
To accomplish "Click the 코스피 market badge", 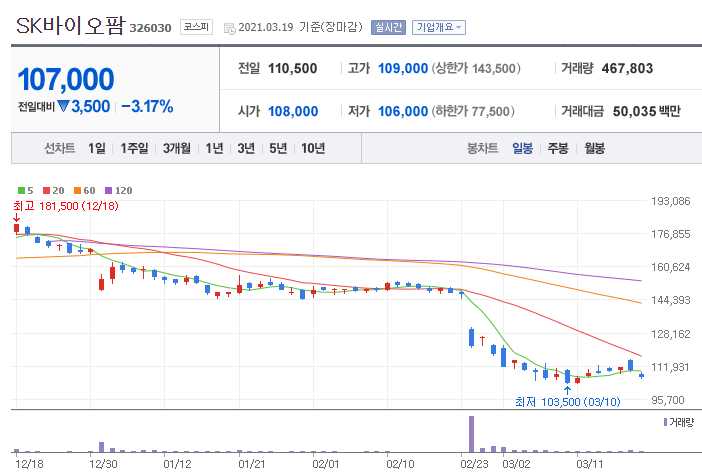I will coord(196,27).
